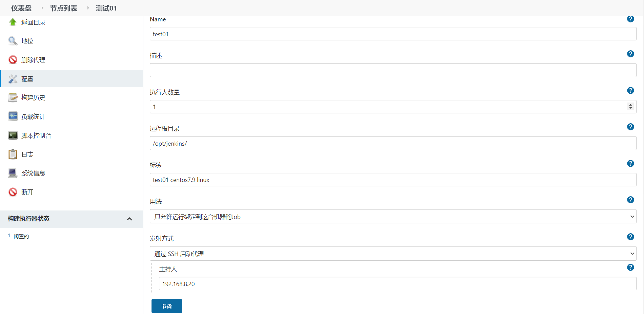This screenshot has width=644, height=314.
Task: Click the tools icon next to 配置
Action: click(x=13, y=79)
